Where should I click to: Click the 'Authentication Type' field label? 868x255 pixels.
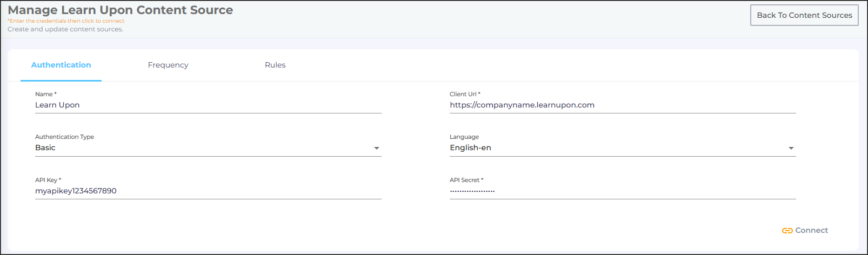pyautogui.click(x=64, y=137)
